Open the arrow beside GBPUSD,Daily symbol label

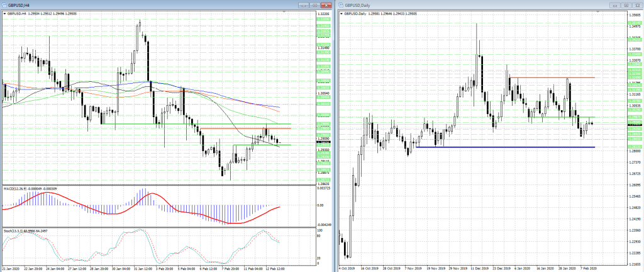[x=342, y=13]
